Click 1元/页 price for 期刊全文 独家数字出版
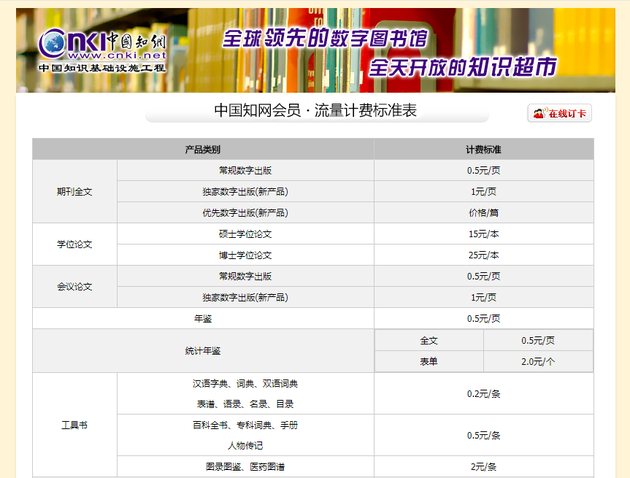The width and height of the screenshot is (630, 478). coord(483,192)
